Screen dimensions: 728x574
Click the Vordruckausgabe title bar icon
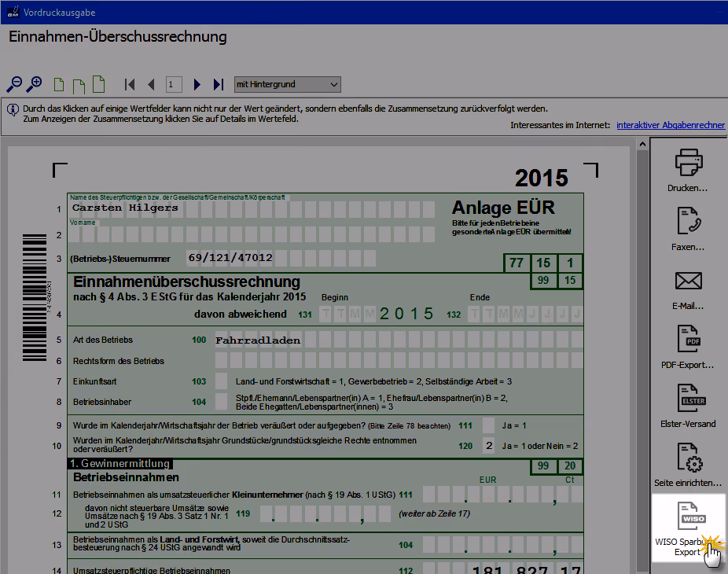pyautogui.click(x=13, y=12)
